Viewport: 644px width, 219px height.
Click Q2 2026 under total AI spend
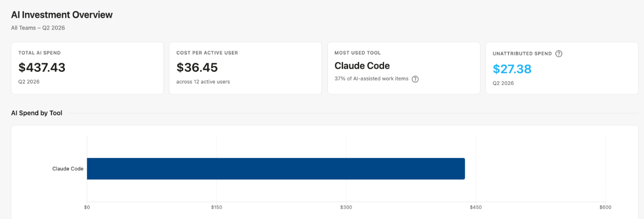[29, 82]
